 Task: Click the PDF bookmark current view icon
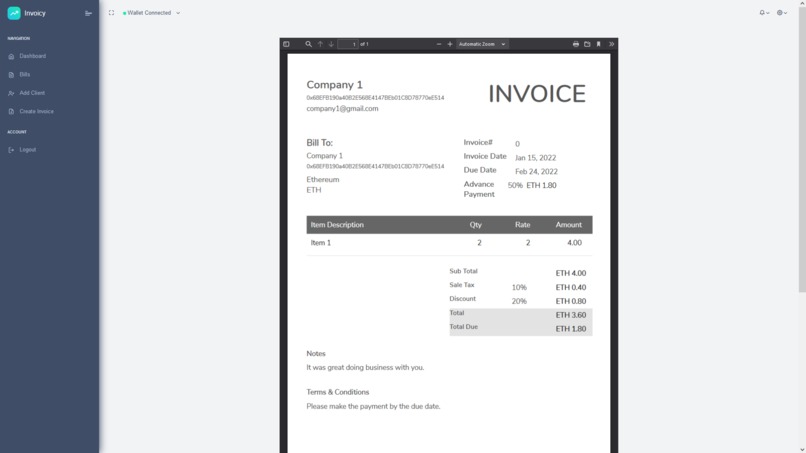pos(598,44)
